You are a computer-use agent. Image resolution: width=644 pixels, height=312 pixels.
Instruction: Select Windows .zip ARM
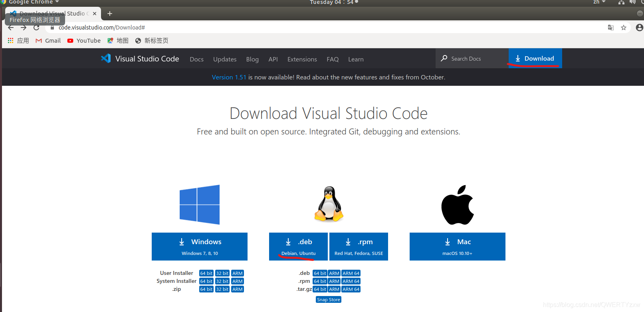point(238,289)
